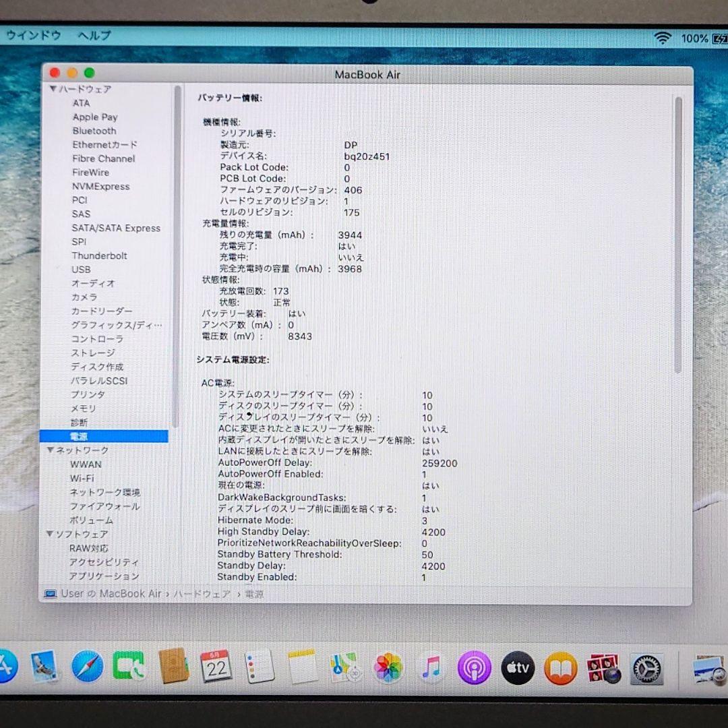Select グラフィックス/ディ… in sidebar
This screenshot has width=728, height=728.
pos(117,325)
